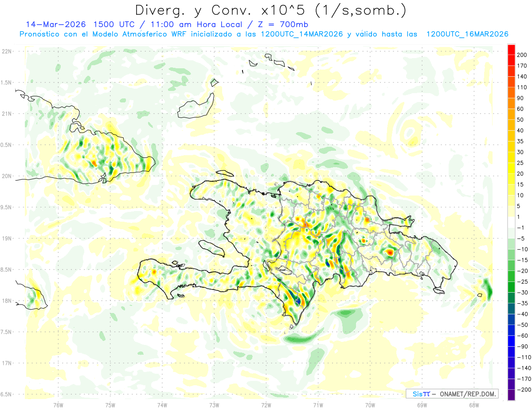This screenshot has height=411, width=532.
Task: Click the "ONAMET/REP.DOM." watermark text
Action: pos(468,394)
